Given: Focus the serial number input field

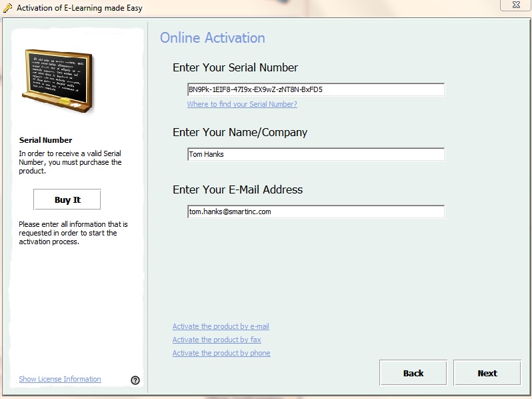Looking at the screenshot, I should [x=315, y=89].
